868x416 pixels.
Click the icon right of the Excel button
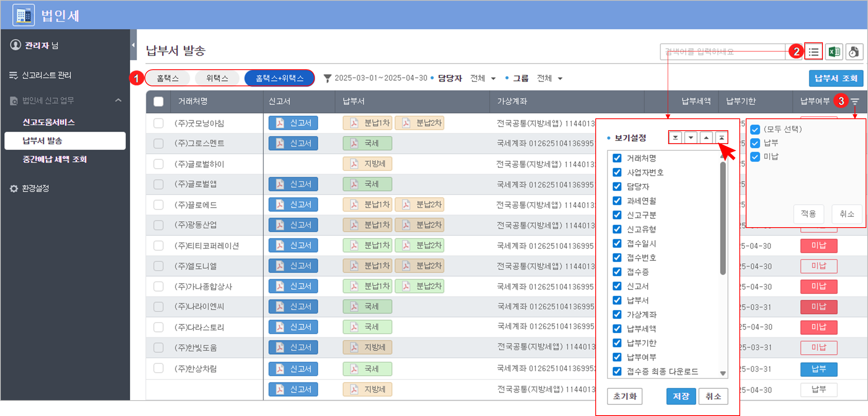pyautogui.click(x=854, y=52)
